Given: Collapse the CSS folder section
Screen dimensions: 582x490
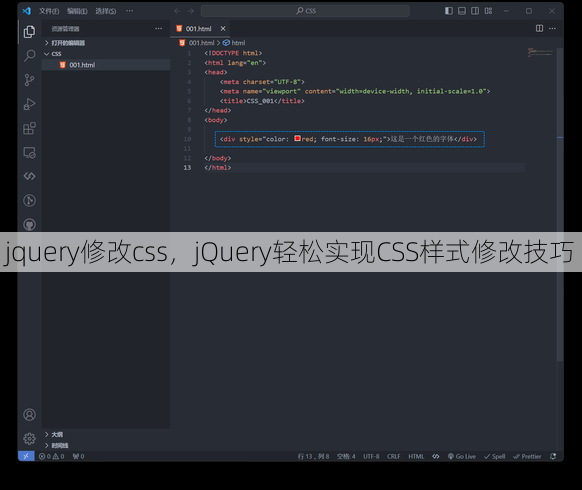Looking at the screenshot, I should tap(106, 54).
